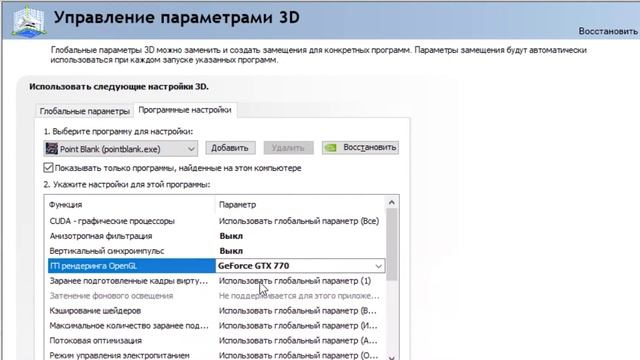This screenshot has width=640, height=360.
Task: Click the Восстановить link in the header
Action: pyautogui.click(x=608, y=31)
